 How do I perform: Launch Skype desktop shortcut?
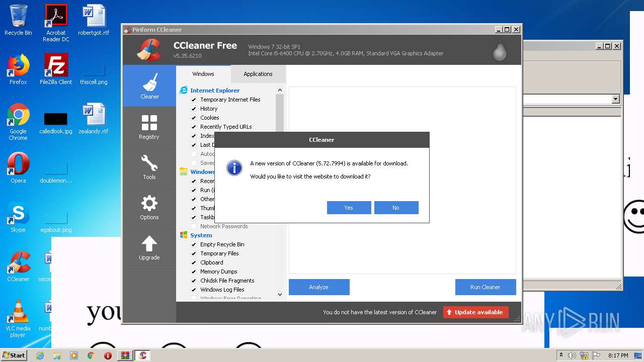tap(18, 217)
